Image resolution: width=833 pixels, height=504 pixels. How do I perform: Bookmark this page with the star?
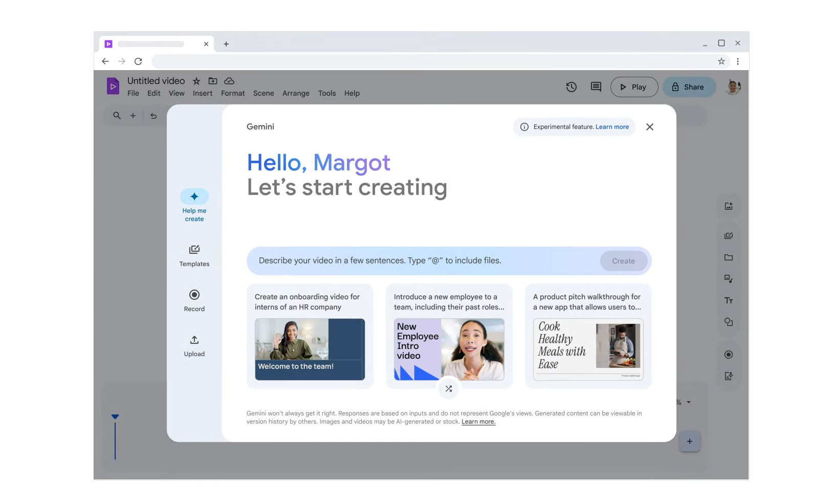[x=721, y=61]
